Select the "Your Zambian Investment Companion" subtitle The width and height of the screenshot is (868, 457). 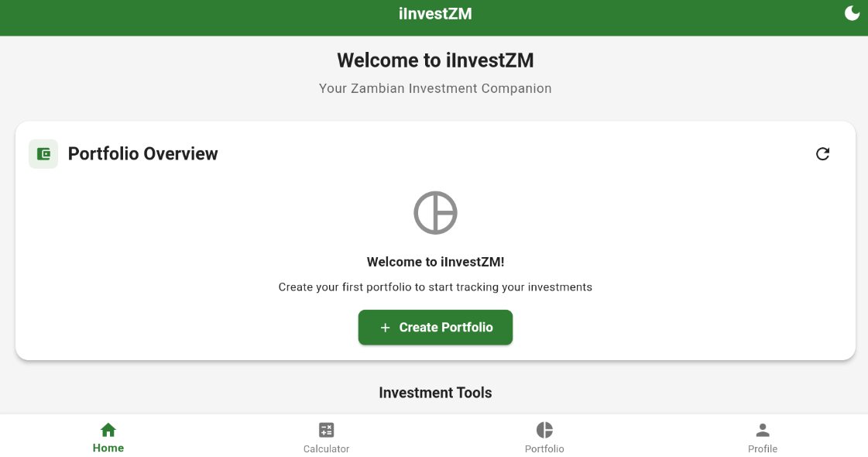click(x=435, y=88)
